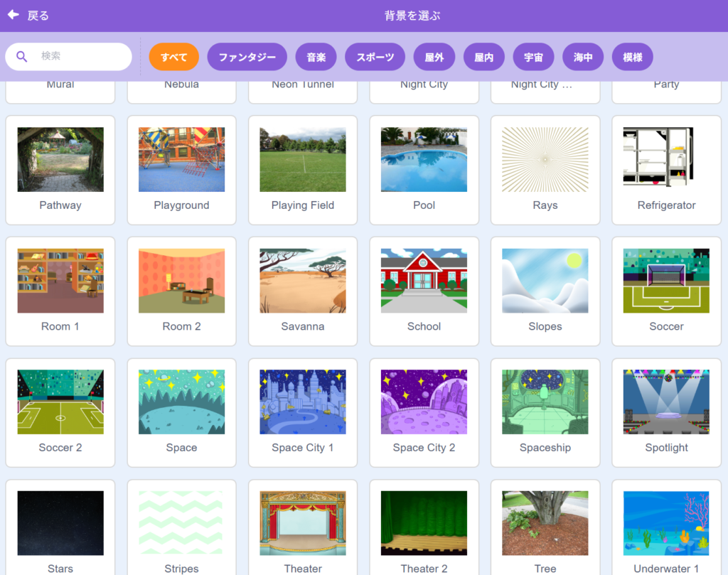Filter backdrops by ファンタジー
The width and height of the screenshot is (728, 575).
coord(247,58)
